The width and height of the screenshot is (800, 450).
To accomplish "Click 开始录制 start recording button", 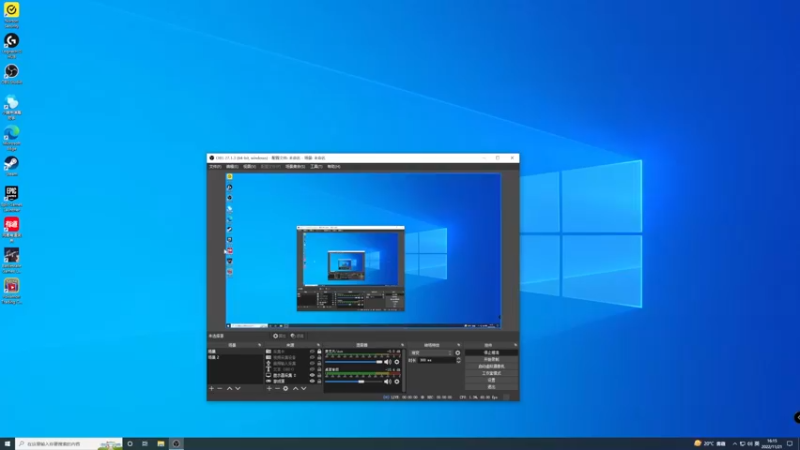I will [491, 359].
